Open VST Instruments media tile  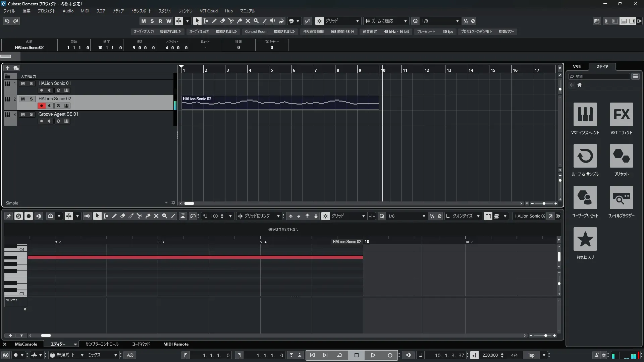(x=585, y=114)
